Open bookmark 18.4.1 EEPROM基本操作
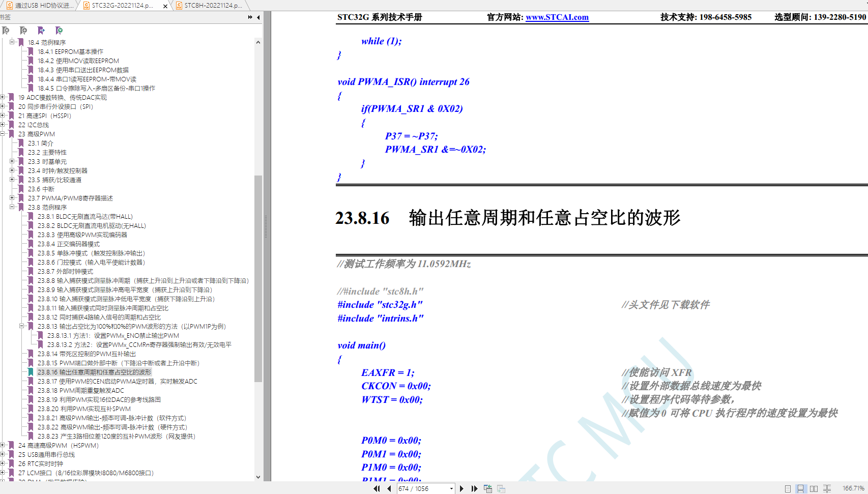868x494 pixels. tap(70, 52)
